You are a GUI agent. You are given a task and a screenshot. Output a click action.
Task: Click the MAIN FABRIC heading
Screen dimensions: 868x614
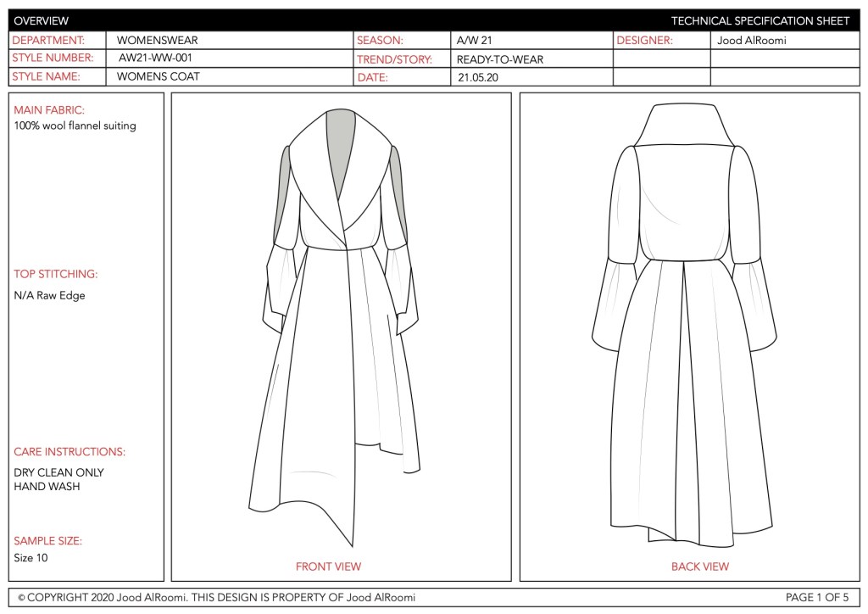(x=49, y=110)
